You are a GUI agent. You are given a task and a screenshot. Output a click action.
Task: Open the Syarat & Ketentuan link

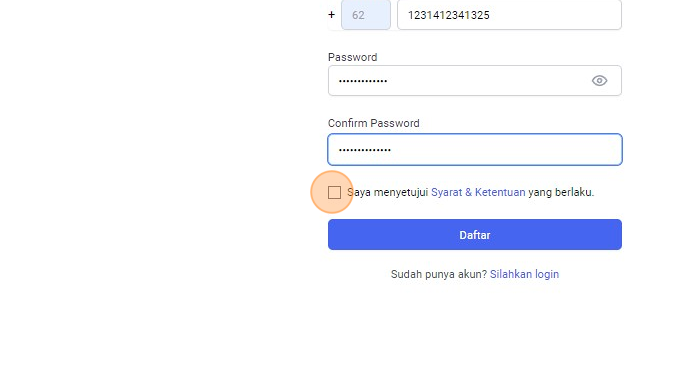click(478, 192)
